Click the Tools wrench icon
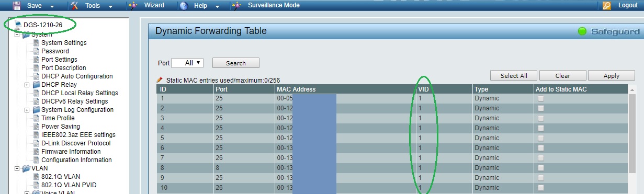 click(75, 6)
